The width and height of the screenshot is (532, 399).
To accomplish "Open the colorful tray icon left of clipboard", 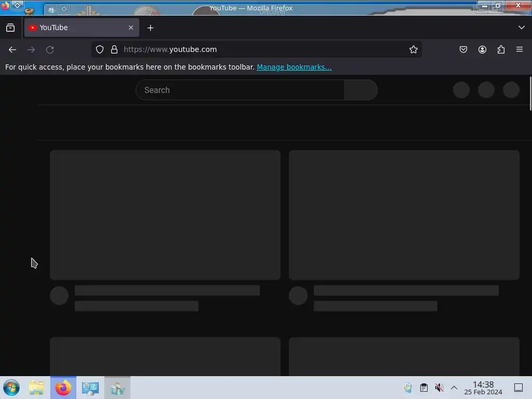I will click(408, 388).
